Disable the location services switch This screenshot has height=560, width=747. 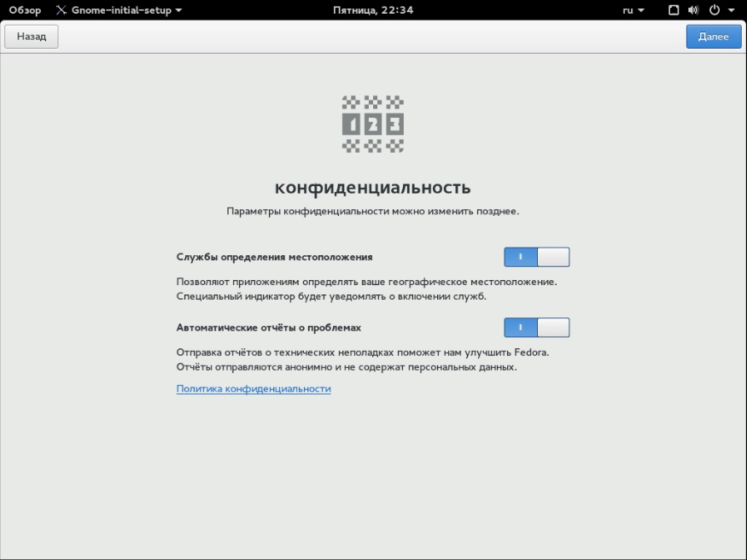click(x=536, y=257)
